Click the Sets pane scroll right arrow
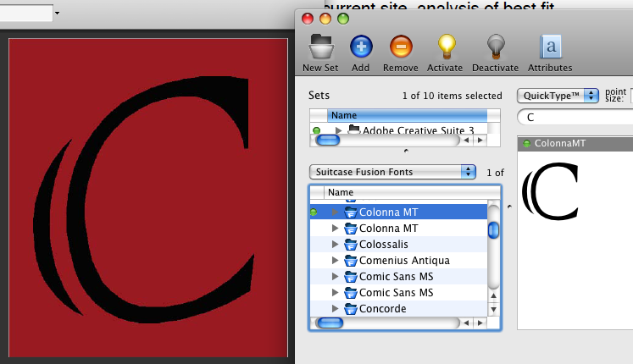The height and width of the screenshot is (364, 633). (480, 141)
